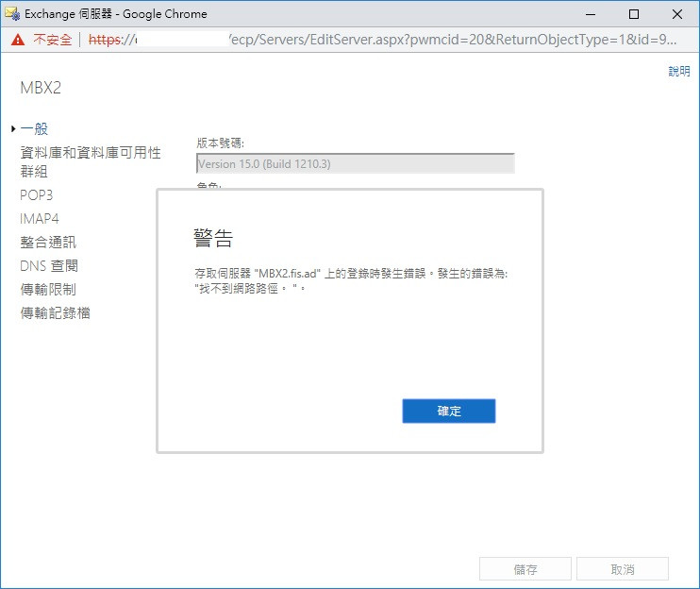Switch to the POP3 settings tab
The width and height of the screenshot is (700, 589).
(36, 195)
